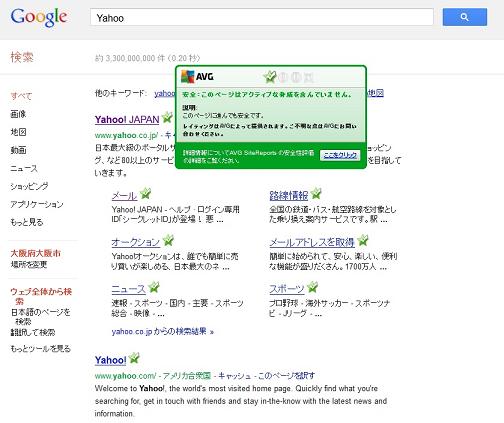This screenshot has width=504, height=423.
Task: Open the 路線情報 sublink
Action: [x=289, y=196]
